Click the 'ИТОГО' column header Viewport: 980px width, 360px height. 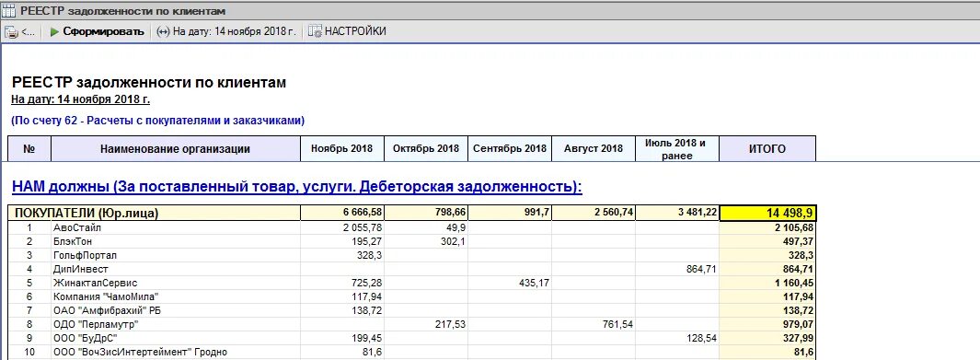[767, 149]
